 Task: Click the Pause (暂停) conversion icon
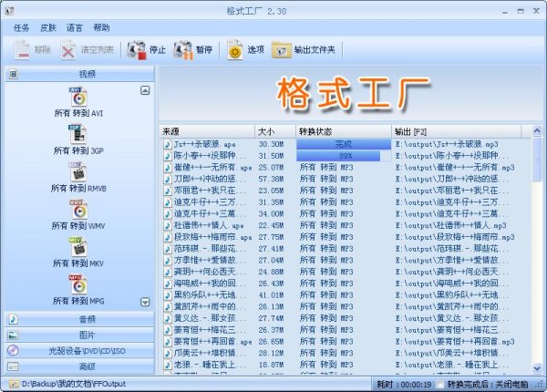pyautogui.click(x=182, y=49)
